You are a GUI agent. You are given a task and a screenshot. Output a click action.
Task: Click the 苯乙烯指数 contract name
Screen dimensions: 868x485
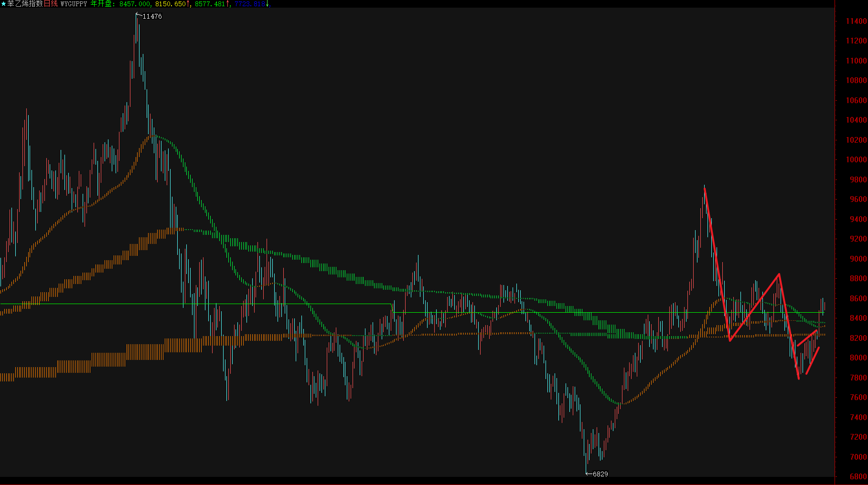coord(25,4)
